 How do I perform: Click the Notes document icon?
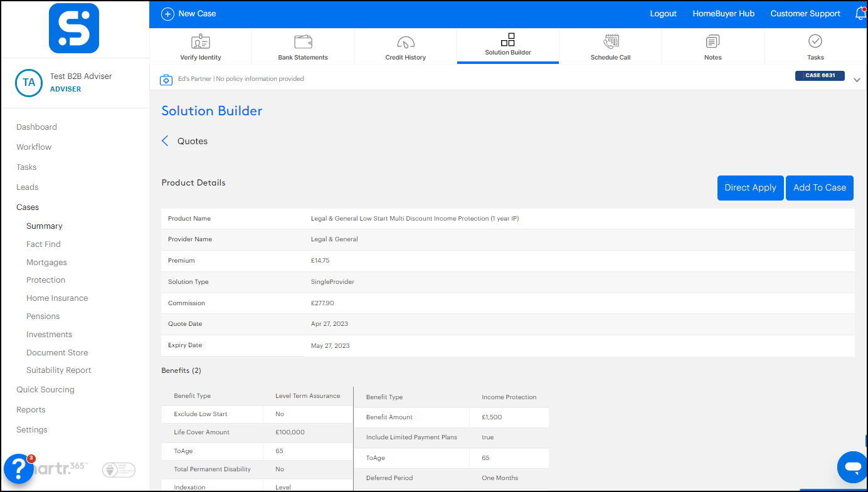(x=712, y=42)
